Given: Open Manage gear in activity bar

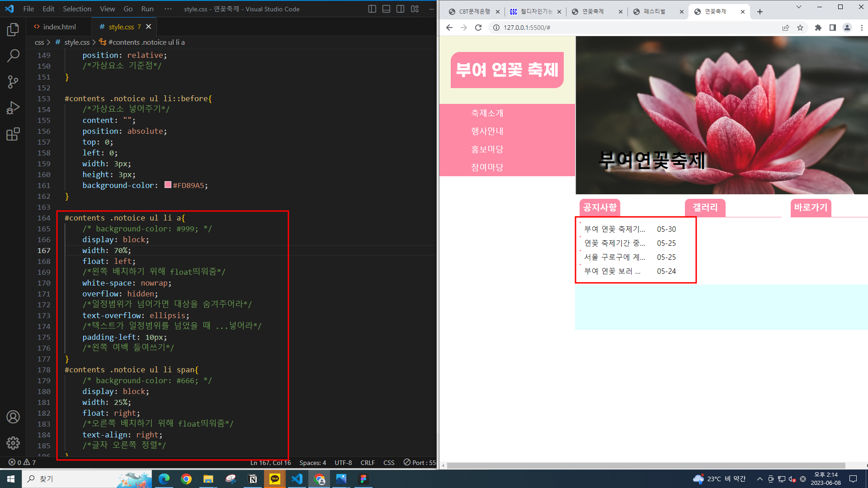Looking at the screenshot, I should point(13,443).
